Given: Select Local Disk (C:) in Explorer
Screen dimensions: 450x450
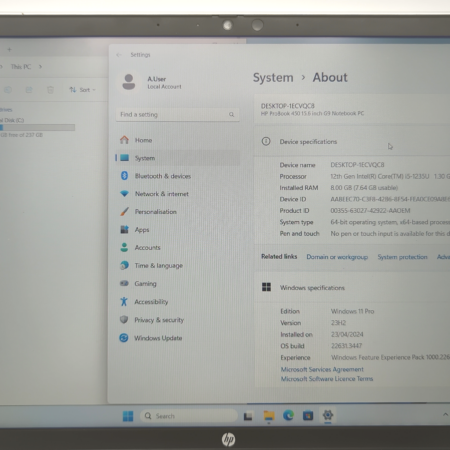Looking at the screenshot, I should [12, 120].
